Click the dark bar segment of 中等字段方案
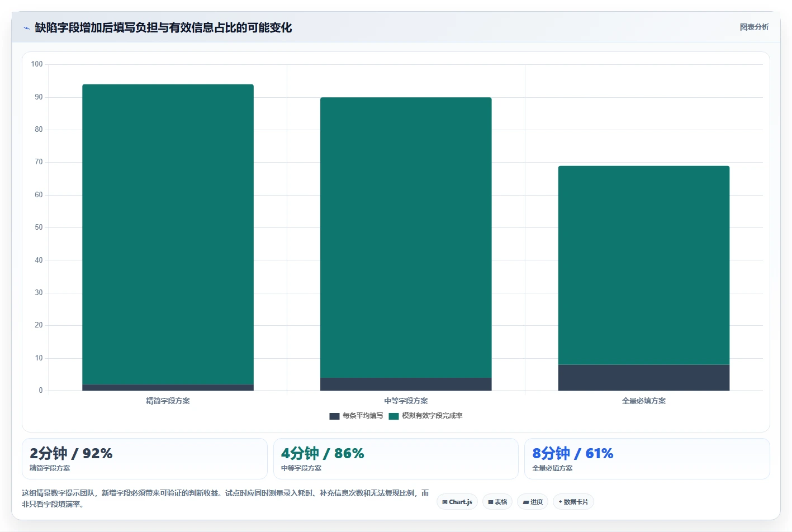The image size is (792, 532). tap(406, 384)
